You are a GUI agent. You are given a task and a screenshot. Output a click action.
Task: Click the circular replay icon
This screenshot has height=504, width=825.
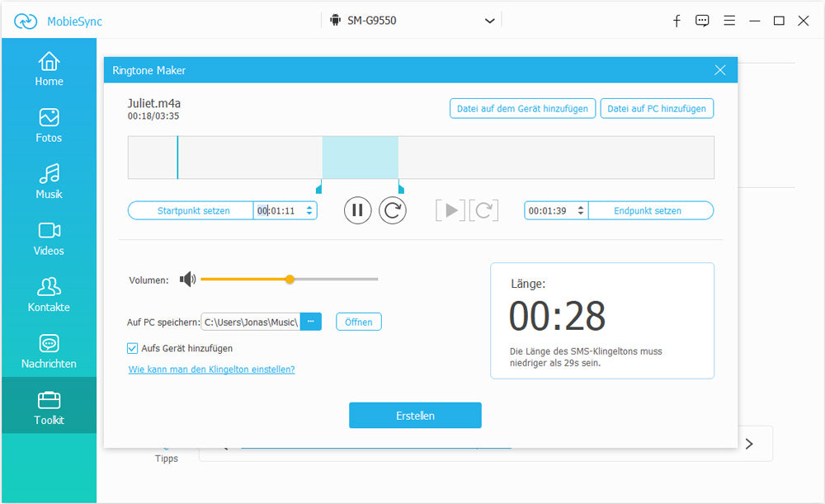[x=393, y=210]
